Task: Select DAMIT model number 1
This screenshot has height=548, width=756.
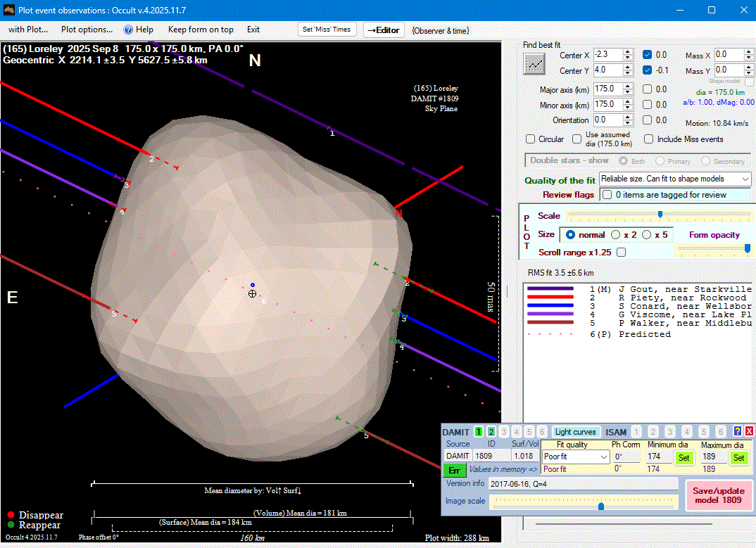Action: (x=479, y=432)
